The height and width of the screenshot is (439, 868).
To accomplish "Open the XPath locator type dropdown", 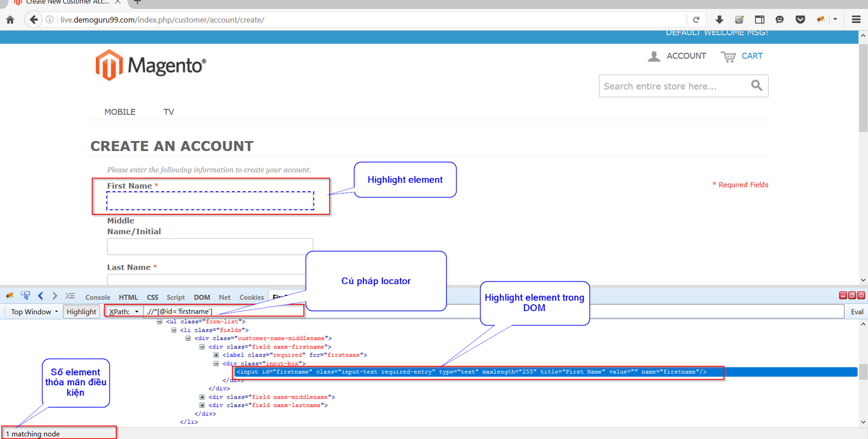I will pyautogui.click(x=124, y=312).
